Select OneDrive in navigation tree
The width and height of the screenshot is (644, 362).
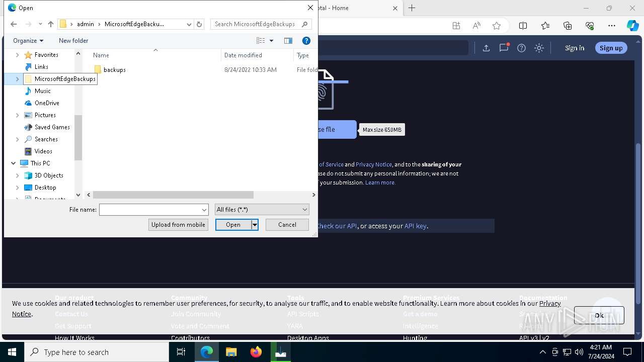(47, 103)
